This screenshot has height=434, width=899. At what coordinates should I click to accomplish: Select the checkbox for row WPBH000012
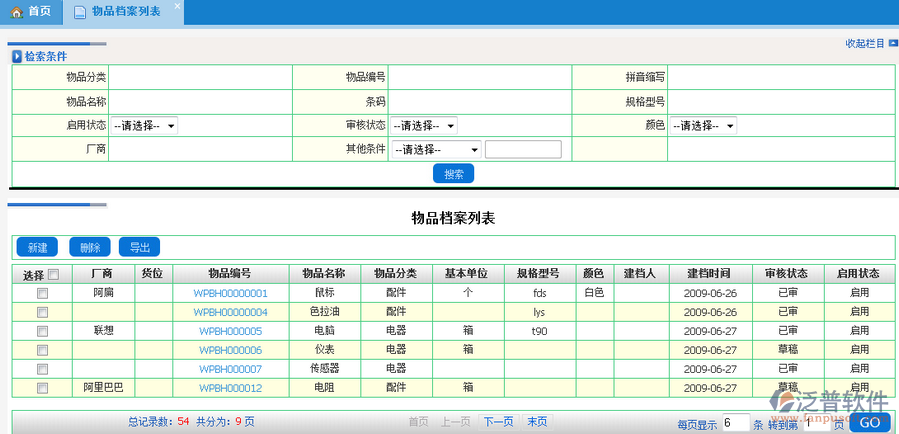point(42,388)
